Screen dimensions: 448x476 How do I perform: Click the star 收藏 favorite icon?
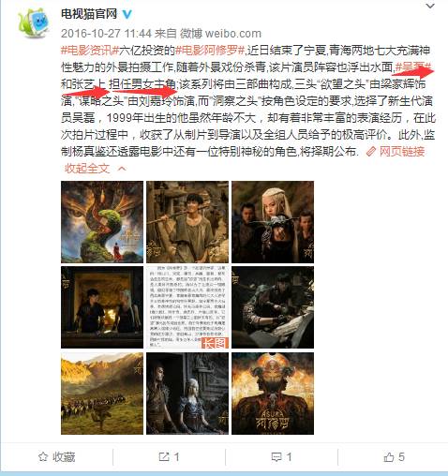pyautogui.click(x=43, y=457)
